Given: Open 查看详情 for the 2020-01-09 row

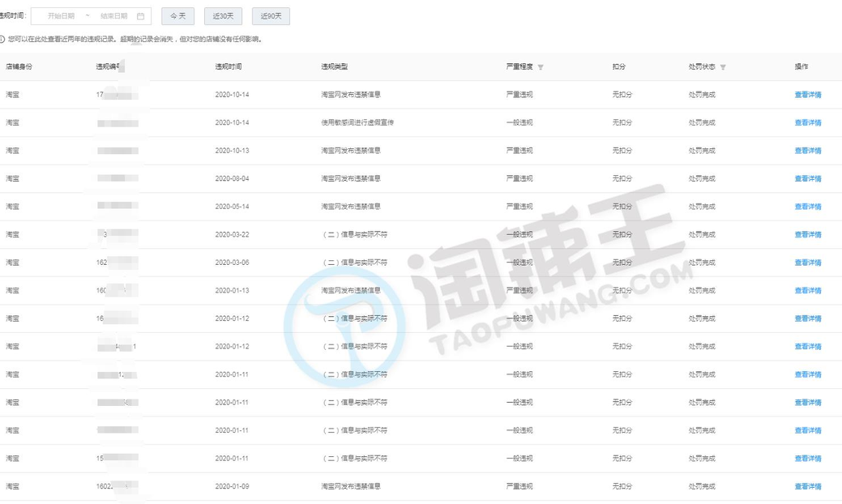Looking at the screenshot, I should click(808, 486).
